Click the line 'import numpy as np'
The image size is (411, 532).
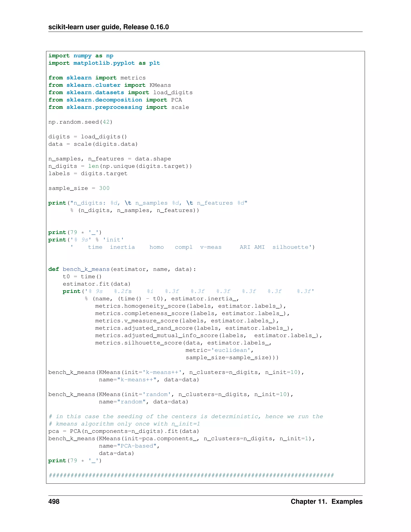pos(81,56)
